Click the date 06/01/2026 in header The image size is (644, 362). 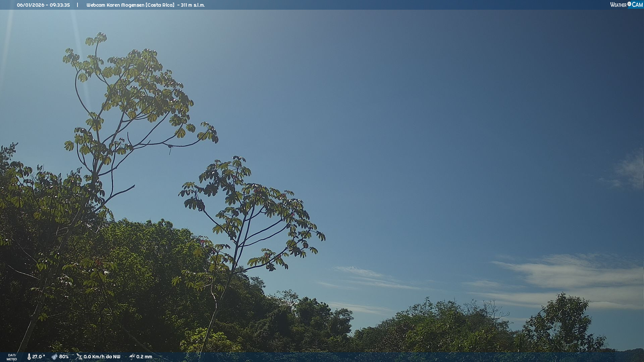pyautogui.click(x=31, y=5)
